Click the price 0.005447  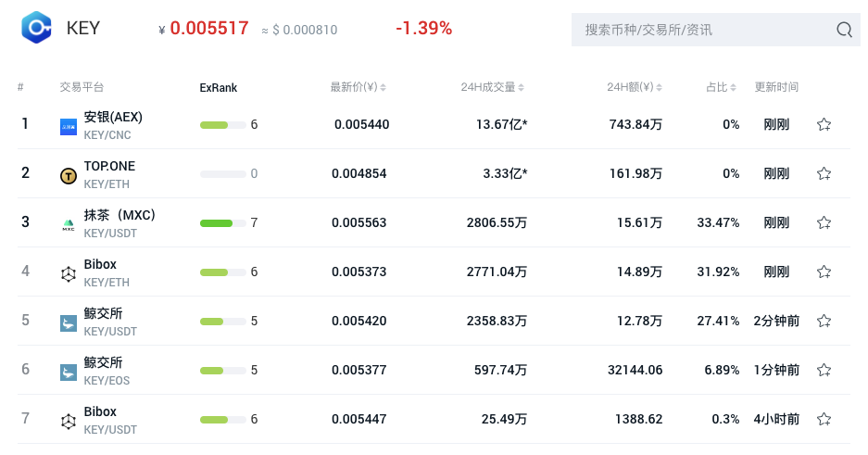[x=359, y=419]
